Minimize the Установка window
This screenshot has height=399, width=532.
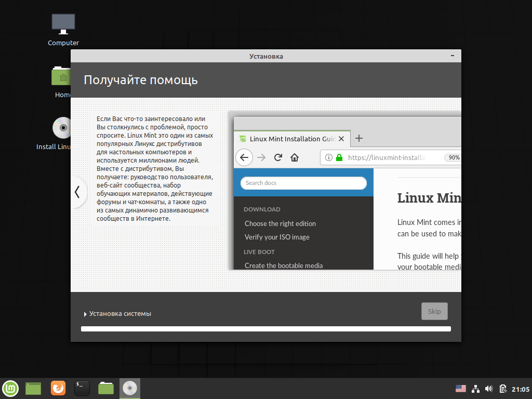[x=453, y=56]
